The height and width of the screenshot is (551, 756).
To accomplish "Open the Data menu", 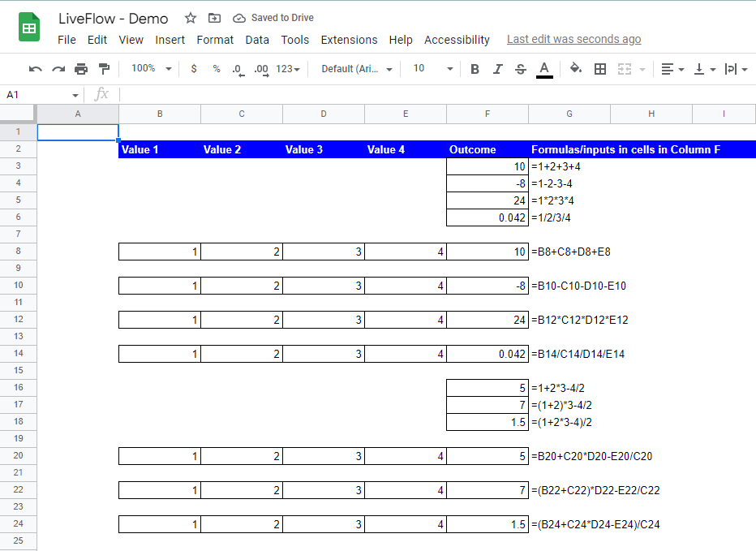I will (257, 40).
